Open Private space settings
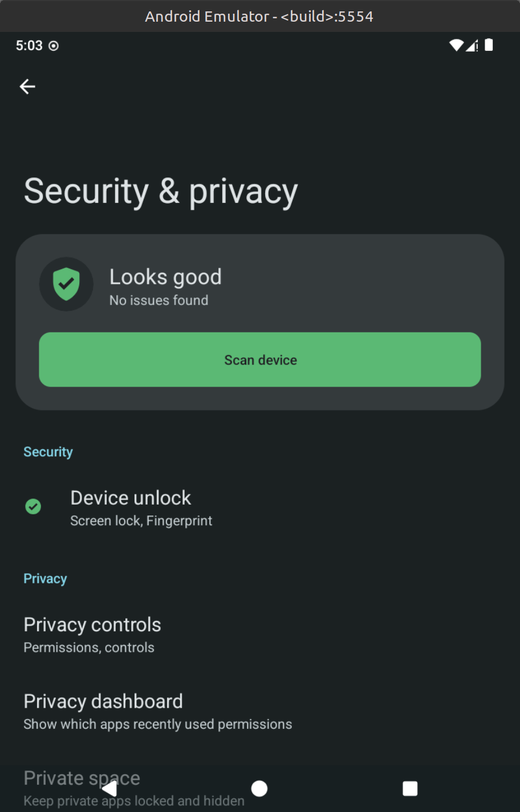520x812 pixels. click(x=82, y=778)
